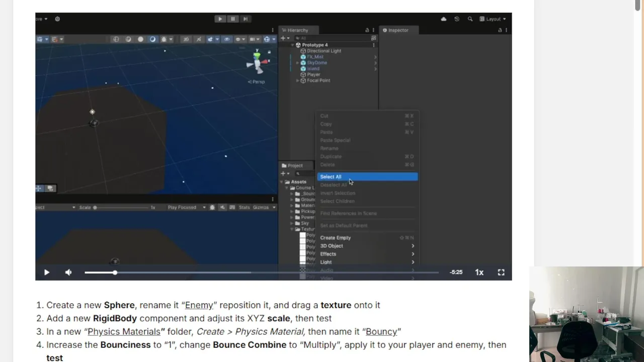Play the tutorial video
The width and height of the screenshot is (644, 362).
(46, 273)
